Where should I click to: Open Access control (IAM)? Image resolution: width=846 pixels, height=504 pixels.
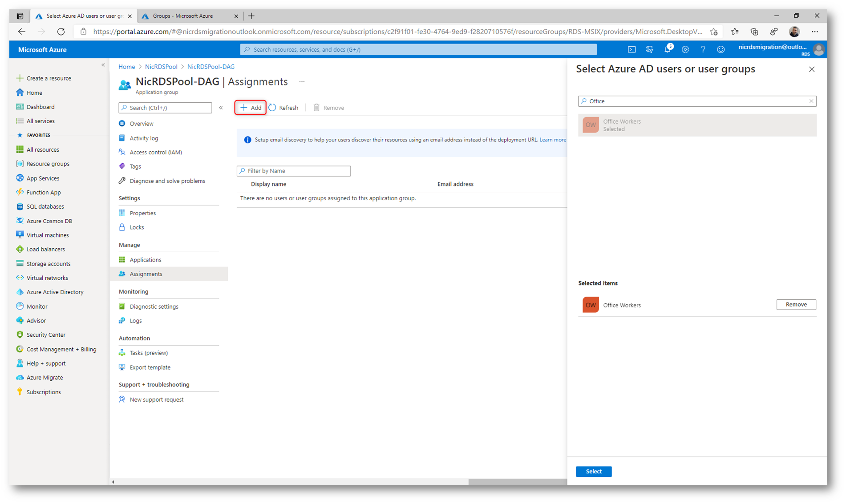click(x=156, y=152)
